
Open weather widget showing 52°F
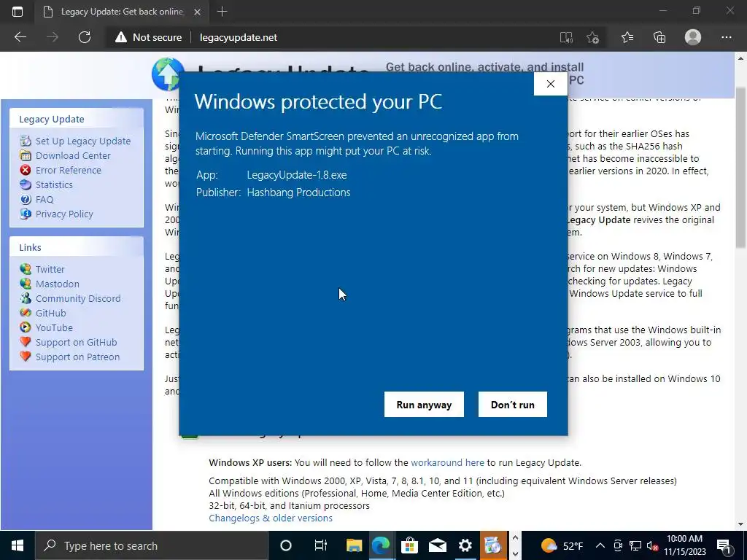562,545
